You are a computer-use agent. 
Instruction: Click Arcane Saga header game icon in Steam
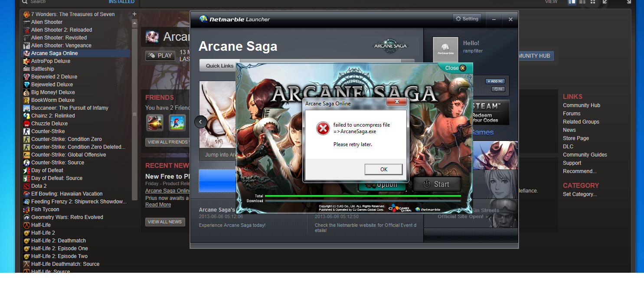point(152,36)
